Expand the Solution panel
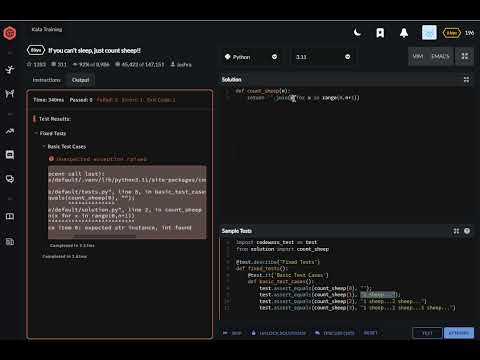This screenshot has height=360, width=480. (x=466, y=80)
